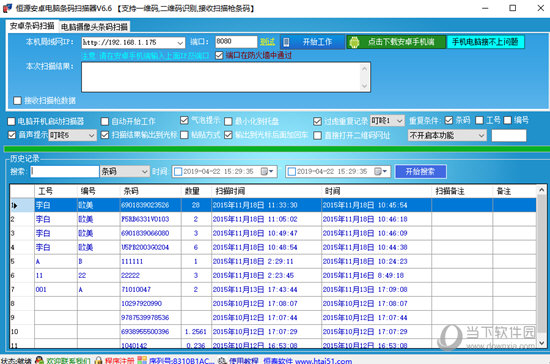
Task: Click 工号 column header
Action: pos(56,191)
